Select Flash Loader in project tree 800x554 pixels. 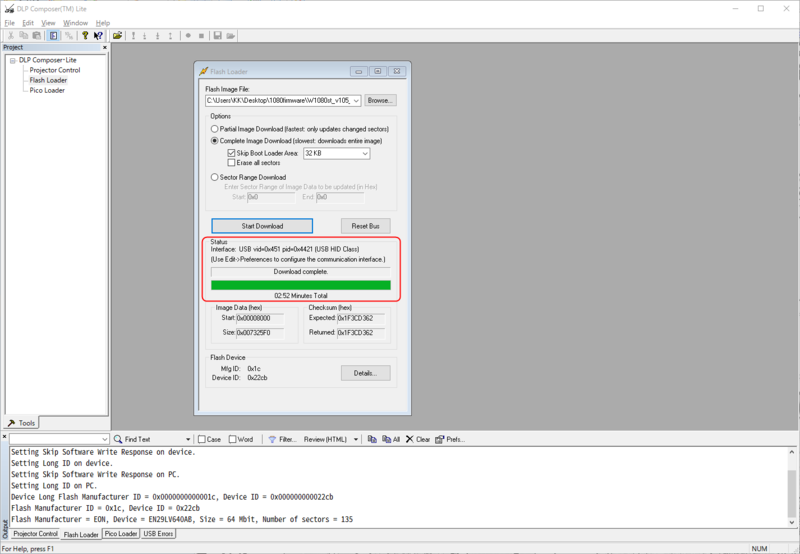(48, 81)
